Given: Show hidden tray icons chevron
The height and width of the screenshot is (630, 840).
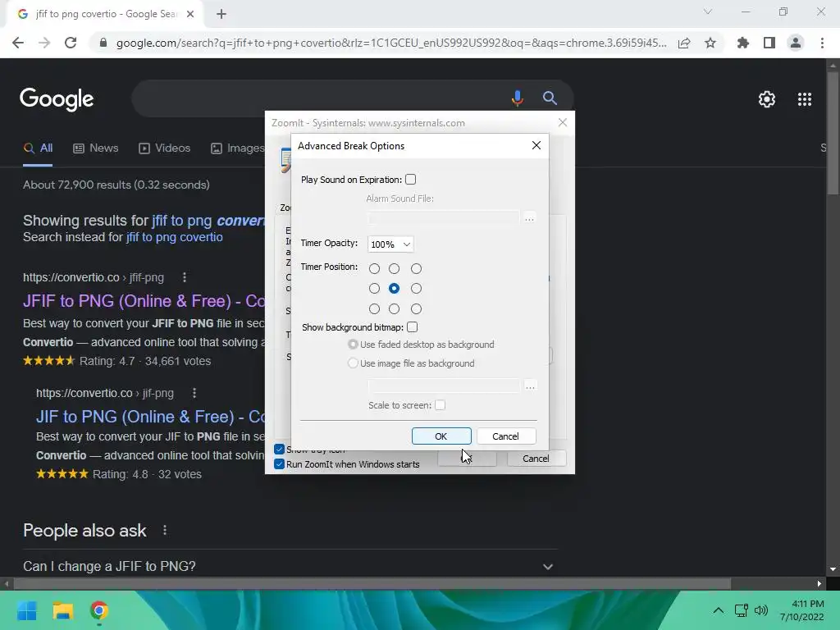Looking at the screenshot, I should coord(719,610).
